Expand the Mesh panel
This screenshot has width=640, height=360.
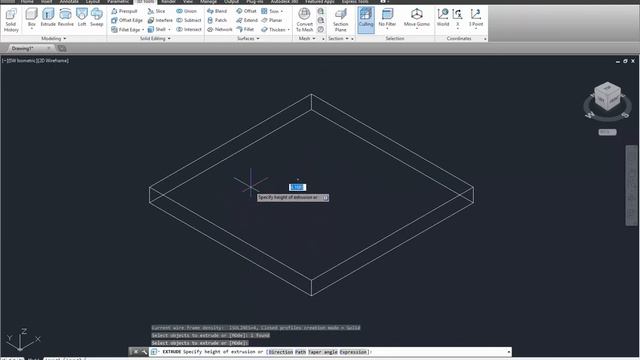click(307, 38)
